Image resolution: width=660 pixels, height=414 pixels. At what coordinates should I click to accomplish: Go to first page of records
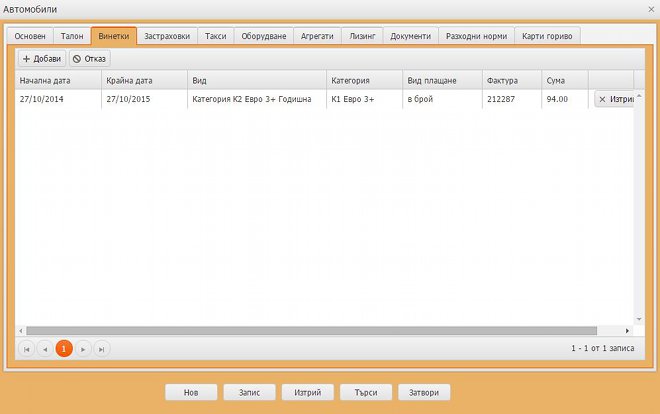coord(27,349)
